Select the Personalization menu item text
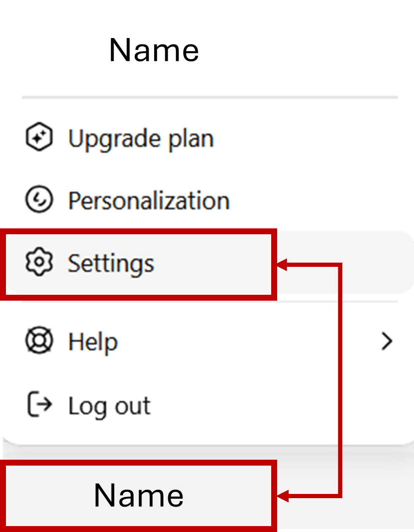 tap(149, 200)
